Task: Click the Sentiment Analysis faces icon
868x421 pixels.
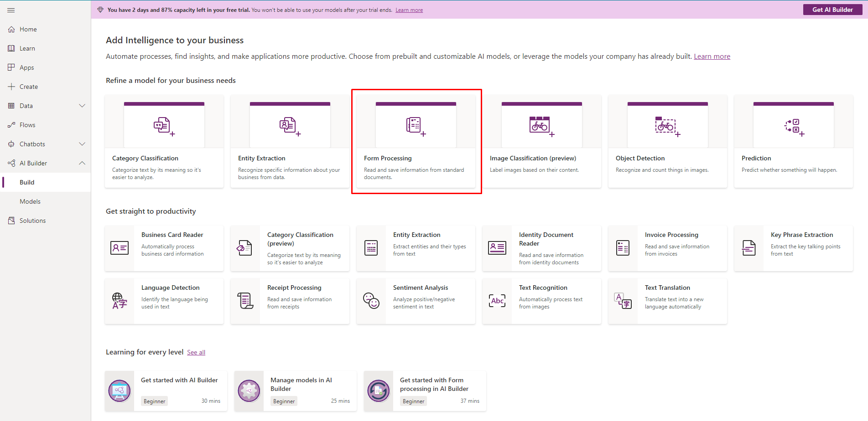Action: coord(371,301)
